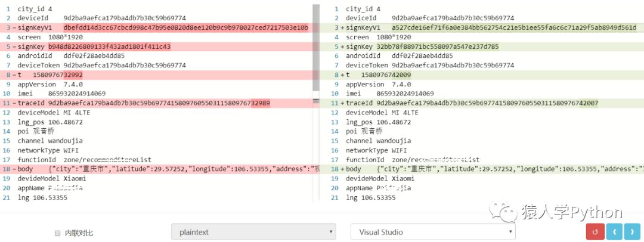Go to previous difference arrow button

tap(614, 232)
